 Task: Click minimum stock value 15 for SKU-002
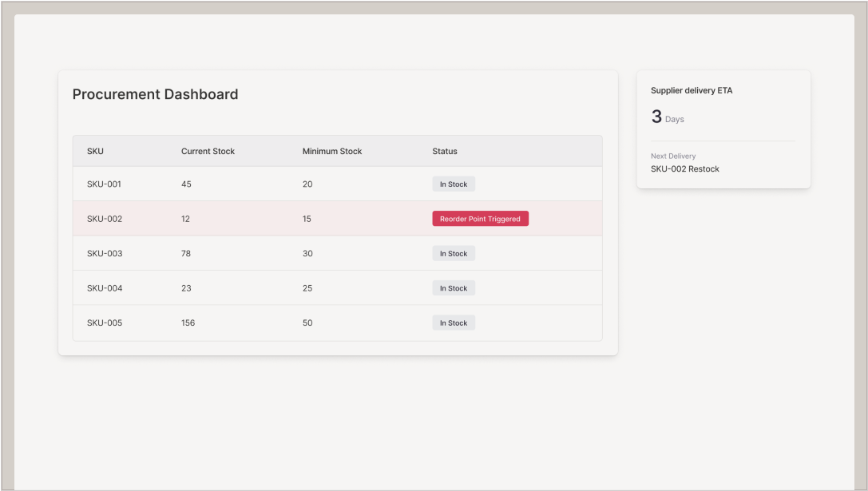(307, 219)
